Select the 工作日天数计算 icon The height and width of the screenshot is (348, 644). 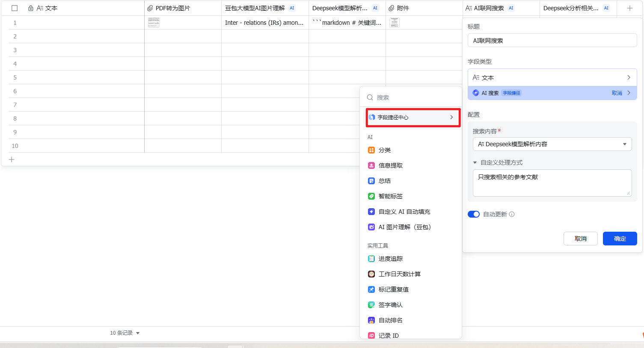click(371, 274)
